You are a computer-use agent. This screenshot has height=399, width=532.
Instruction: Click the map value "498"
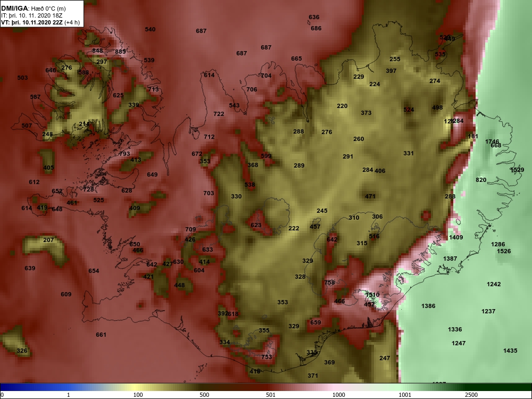point(437,107)
